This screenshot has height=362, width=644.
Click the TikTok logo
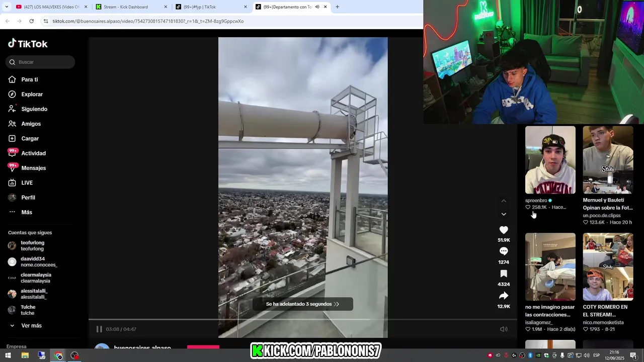(x=28, y=44)
